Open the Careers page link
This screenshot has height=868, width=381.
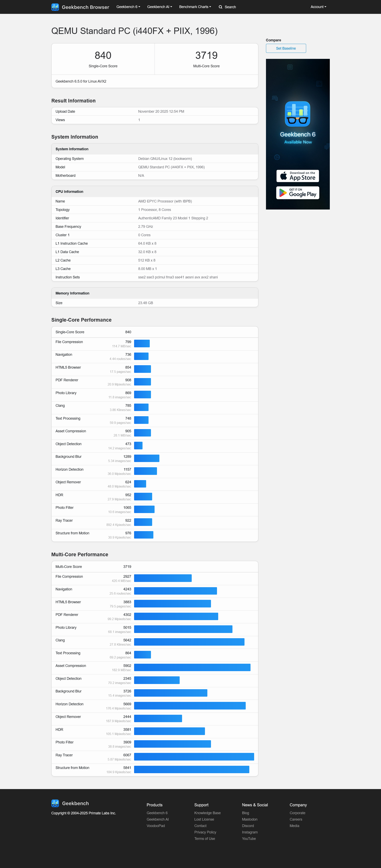pos(296,819)
